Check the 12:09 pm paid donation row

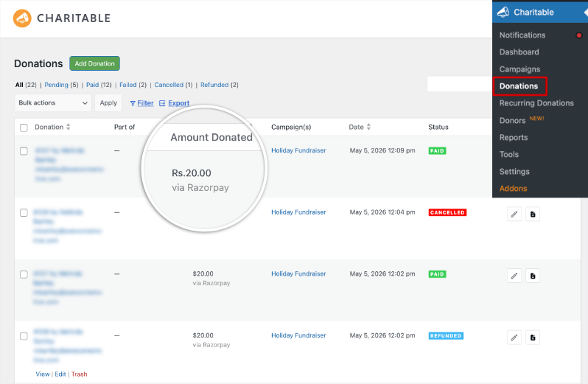(x=24, y=151)
